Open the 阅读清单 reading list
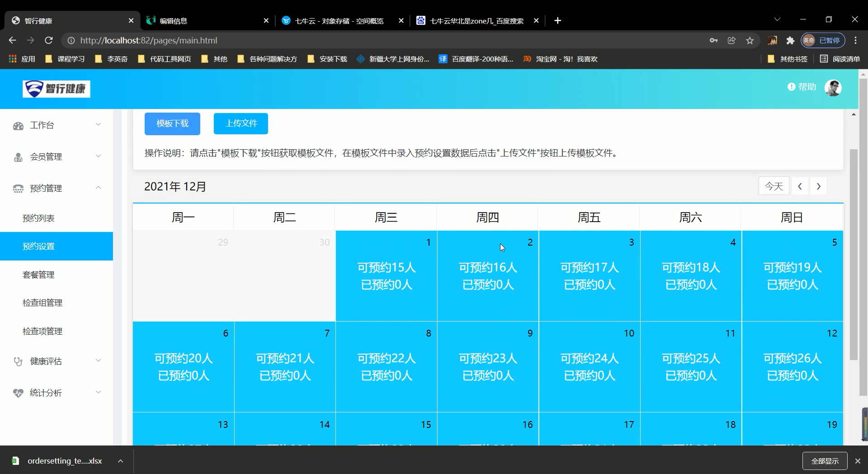Screen dimensions: 868x474 click(840, 59)
